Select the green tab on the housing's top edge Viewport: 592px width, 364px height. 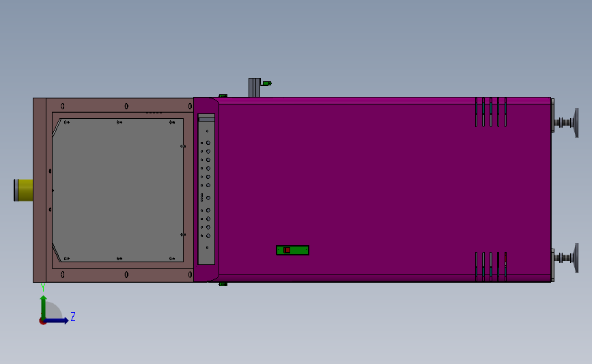coord(223,96)
